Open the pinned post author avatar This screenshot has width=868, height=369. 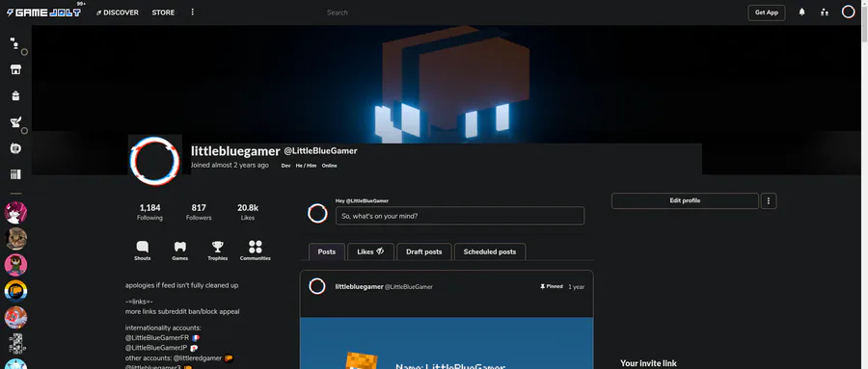pyautogui.click(x=317, y=286)
